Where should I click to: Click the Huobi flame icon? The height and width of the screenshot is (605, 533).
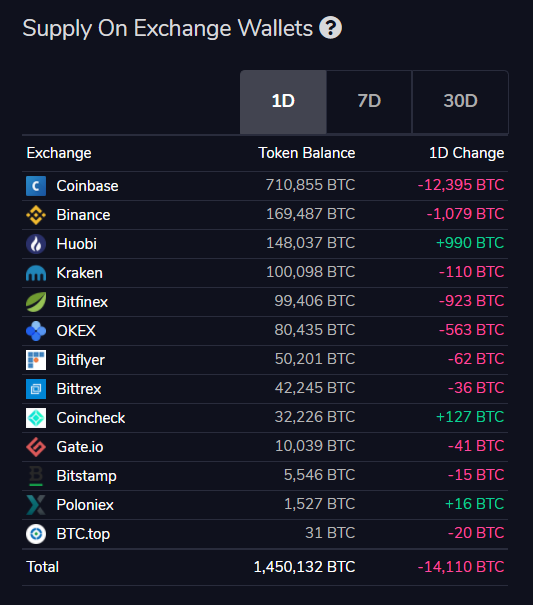pos(36,244)
